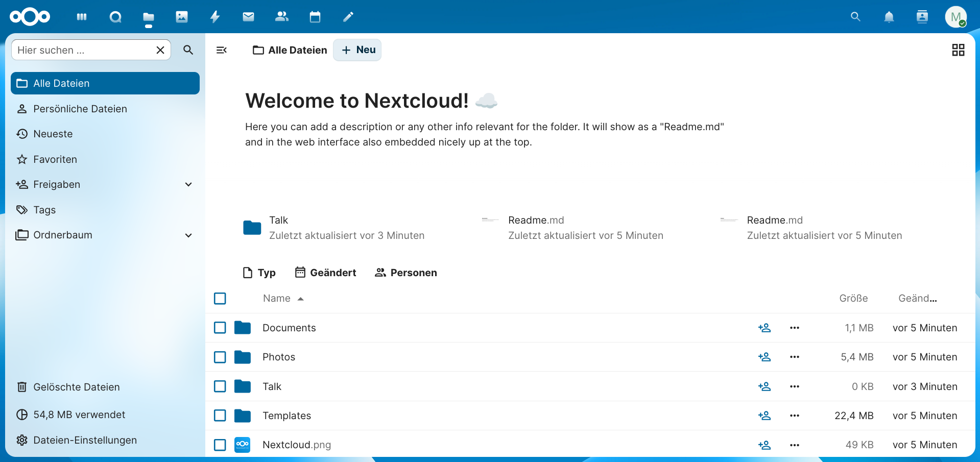Image resolution: width=980 pixels, height=462 pixels.
Task: Open the Photos app from the top bar
Action: coord(181,16)
